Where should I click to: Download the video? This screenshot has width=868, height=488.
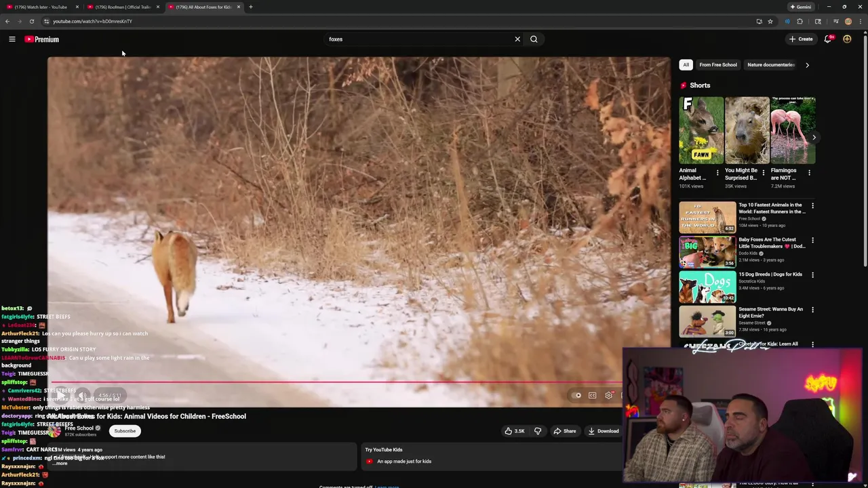click(x=604, y=431)
